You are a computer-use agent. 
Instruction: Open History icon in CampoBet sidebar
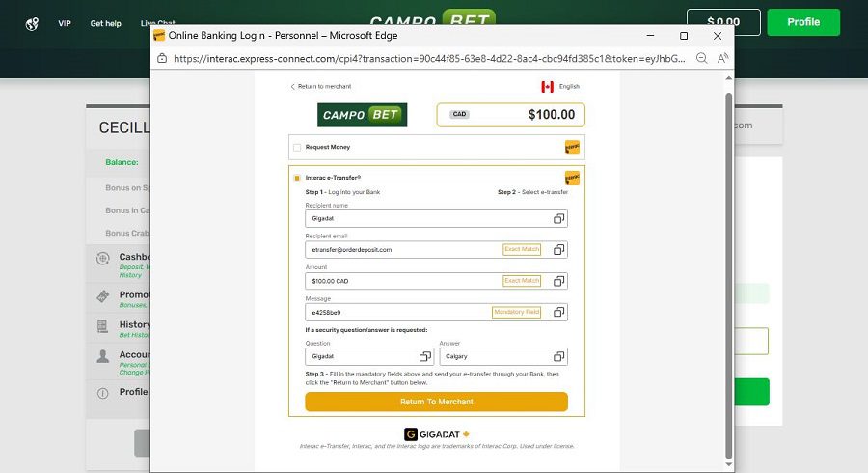(103, 326)
